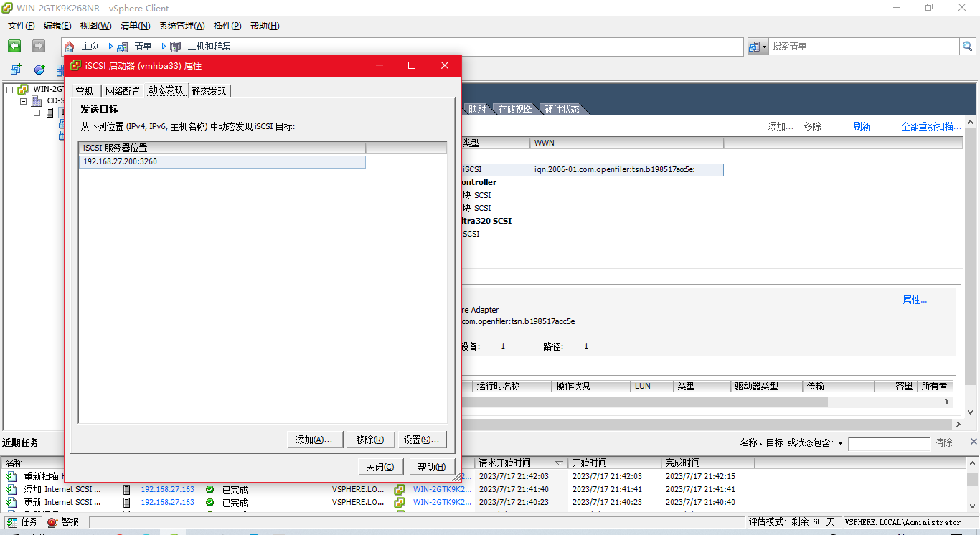
Task: Open the 清单(N) menu
Action: (135, 26)
